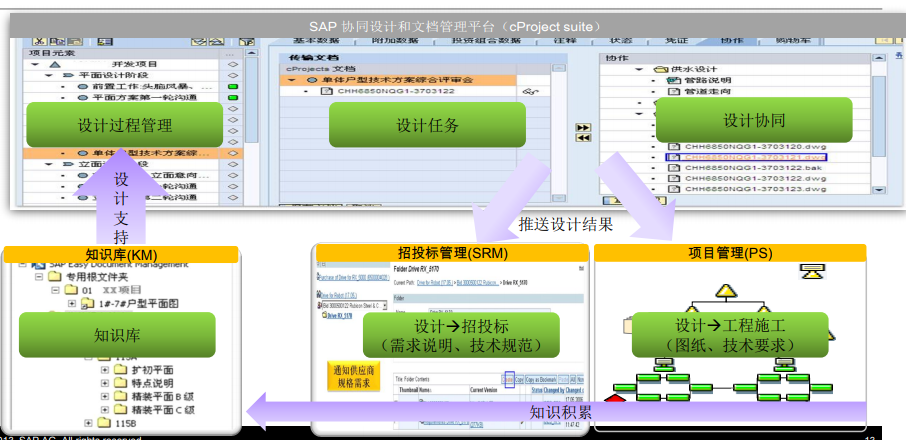Select file CHH6850NQG1-3703122.dwg in 协作
Viewport: 906px width, 440px height.
click(755, 178)
